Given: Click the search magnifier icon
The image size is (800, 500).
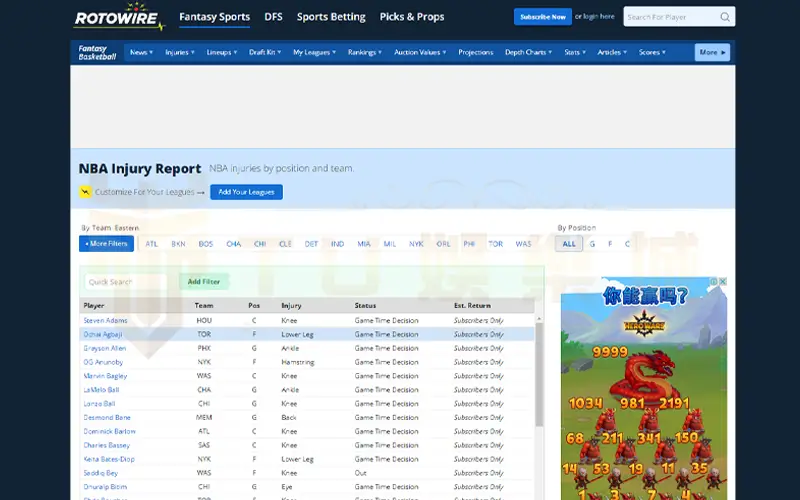Looking at the screenshot, I should [x=724, y=17].
